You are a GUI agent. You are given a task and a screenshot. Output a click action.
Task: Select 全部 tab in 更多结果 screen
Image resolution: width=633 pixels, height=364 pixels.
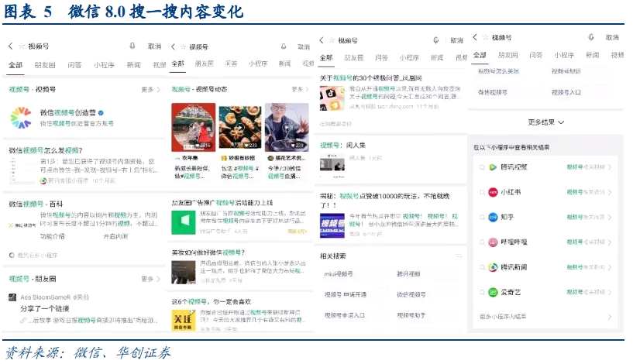coord(480,55)
